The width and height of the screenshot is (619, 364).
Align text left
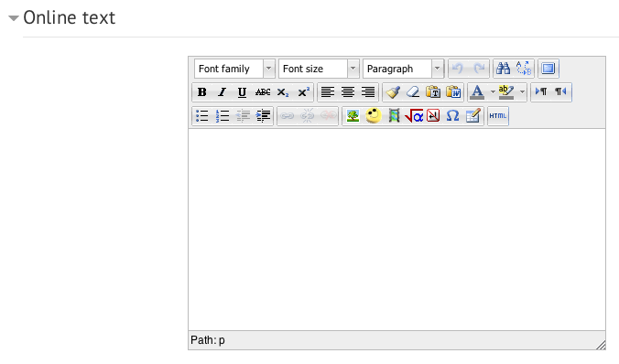(327, 92)
